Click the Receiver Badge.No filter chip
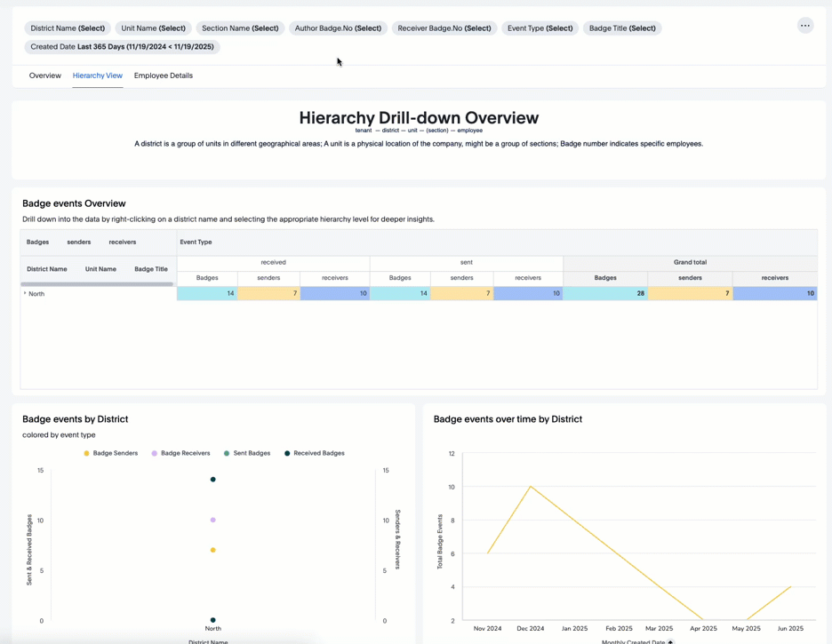Screen dimensions: 832x644 (x=444, y=28)
